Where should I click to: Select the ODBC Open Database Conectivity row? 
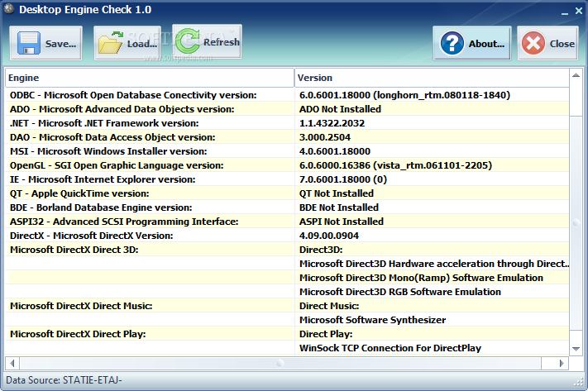287,95
